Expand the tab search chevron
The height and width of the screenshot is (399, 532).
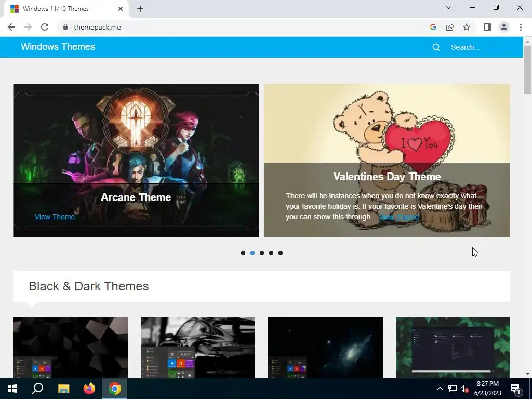pyautogui.click(x=448, y=7)
